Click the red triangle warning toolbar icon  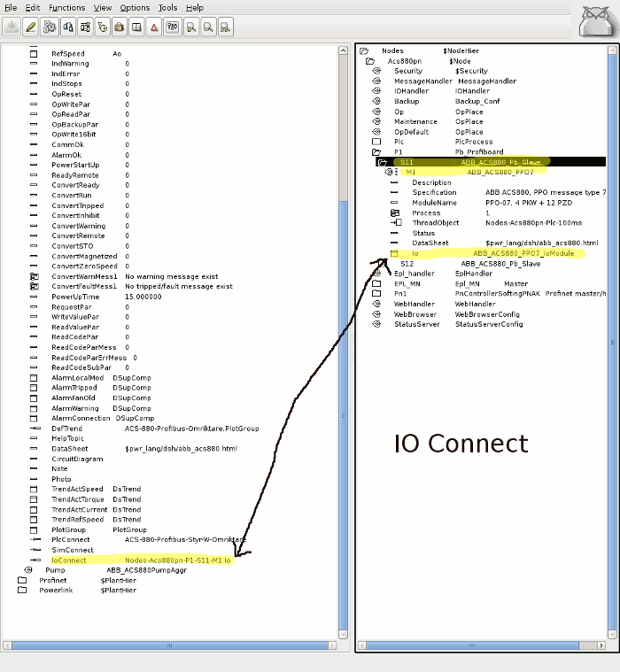[154, 27]
